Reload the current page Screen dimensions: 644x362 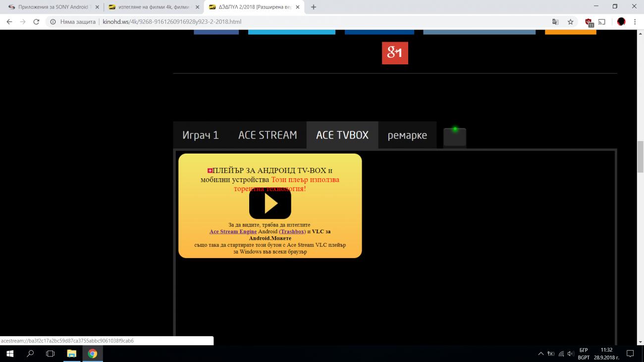click(x=36, y=22)
